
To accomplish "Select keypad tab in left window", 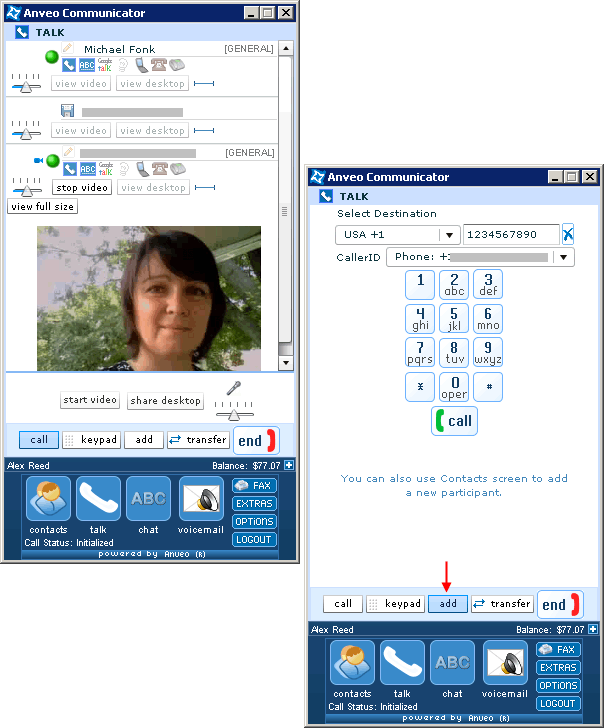I will pos(91,440).
